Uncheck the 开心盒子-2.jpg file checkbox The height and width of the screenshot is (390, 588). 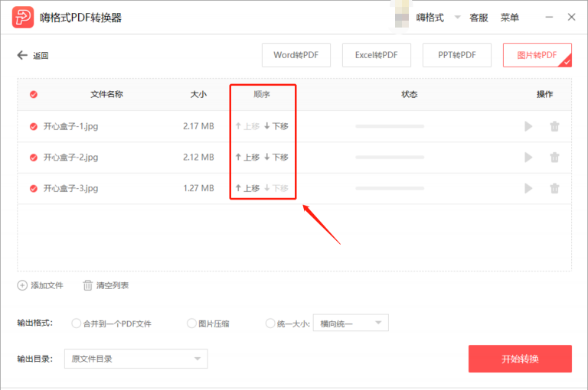[x=34, y=158]
